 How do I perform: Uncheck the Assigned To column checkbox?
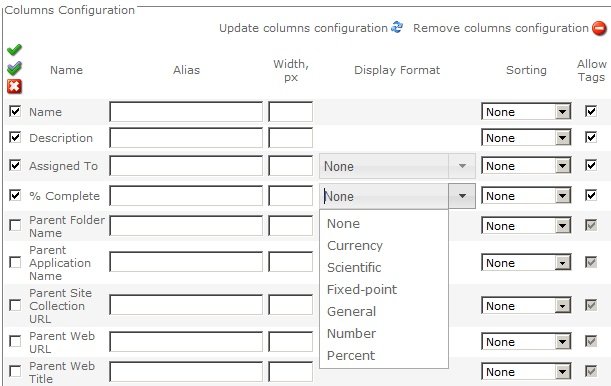tap(15, 165)
